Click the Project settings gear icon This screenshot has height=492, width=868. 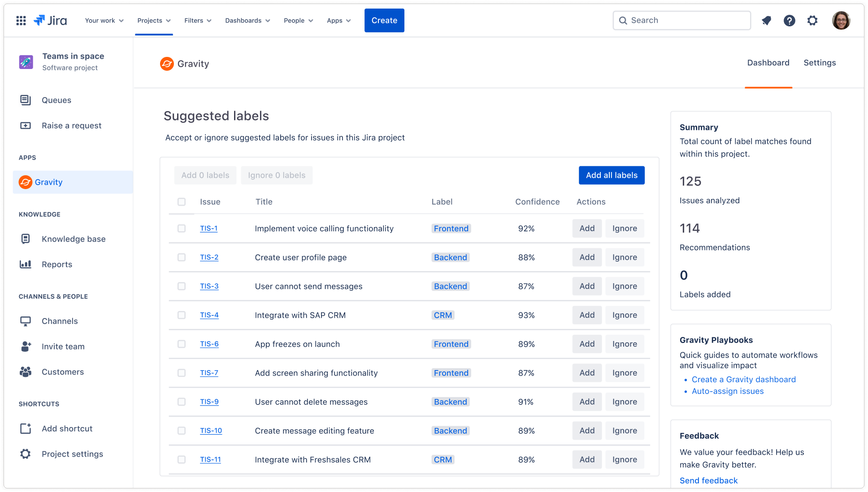pyautogui.click(x=26, y=454)
